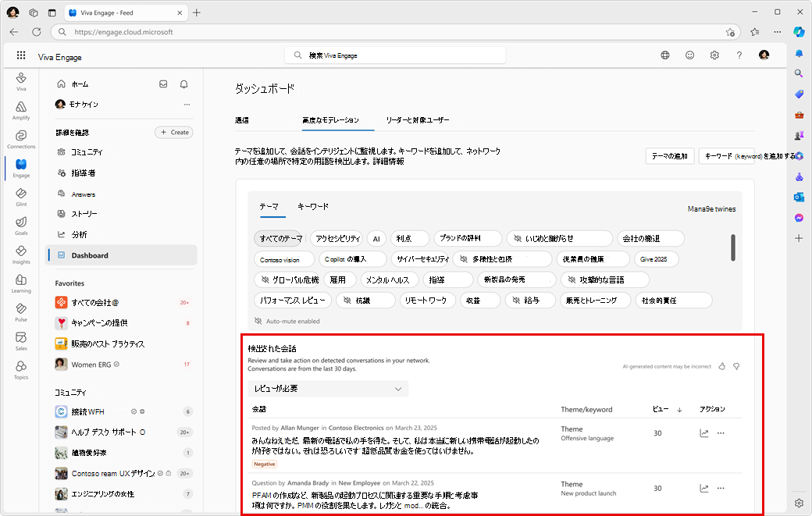Click the browser address bar

coord(396,31)
